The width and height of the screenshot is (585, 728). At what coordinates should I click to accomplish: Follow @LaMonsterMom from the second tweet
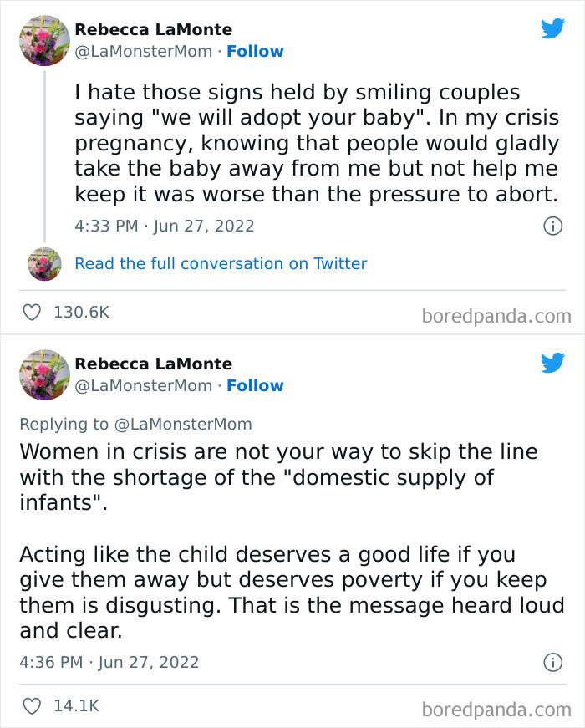pyautogui.click(x=255, y=385)
